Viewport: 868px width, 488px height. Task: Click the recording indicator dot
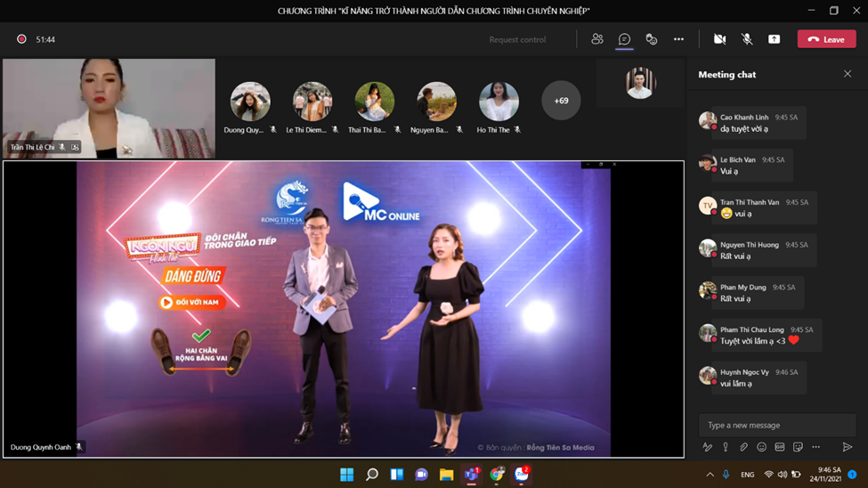[x=21, y=39]
